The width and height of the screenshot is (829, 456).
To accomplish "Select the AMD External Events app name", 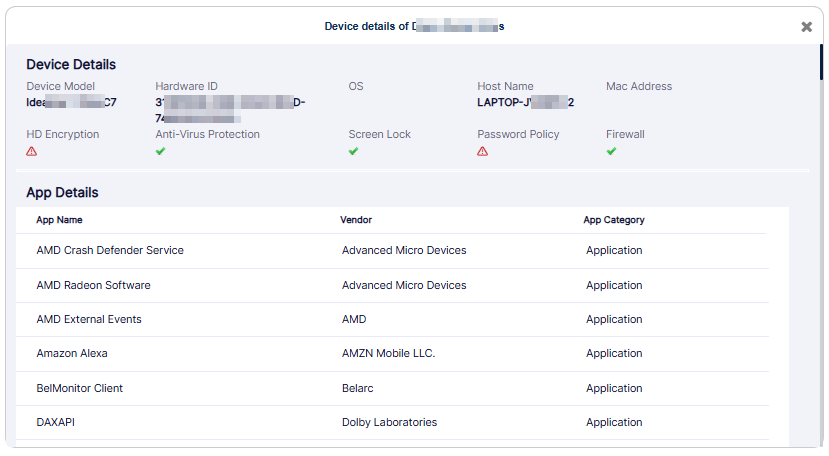I will 89,320.
